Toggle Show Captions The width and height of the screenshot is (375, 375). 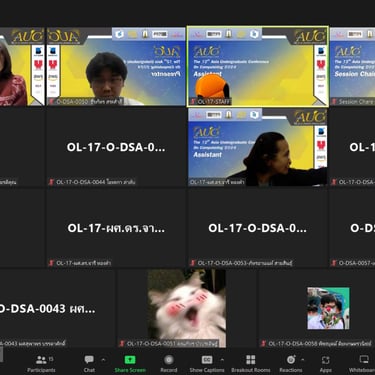point(207,363)
